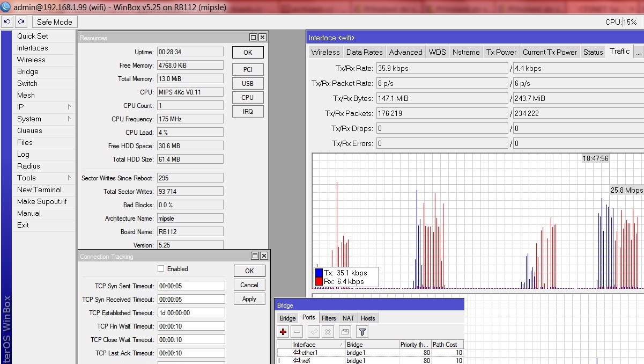Expand the System submenu
This screenshot has width=644, height=364.
[x=69, y=119]
